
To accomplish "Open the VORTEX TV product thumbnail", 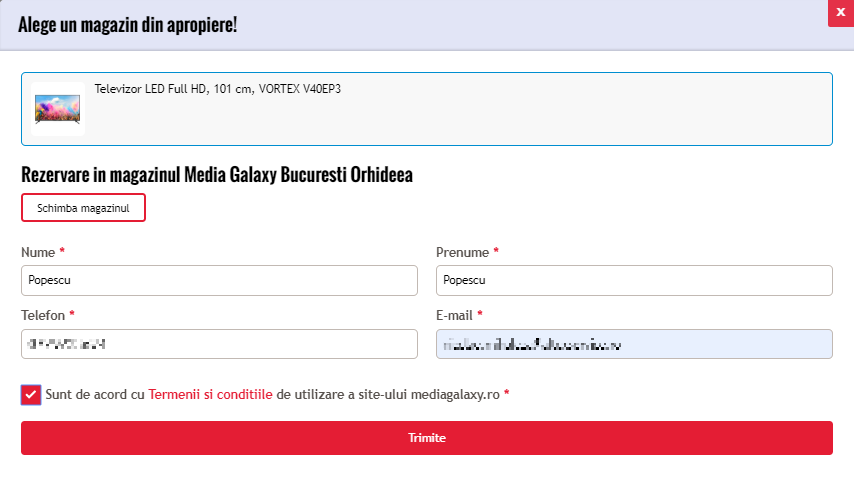I will pyautogui.click(x=58, y=109).
